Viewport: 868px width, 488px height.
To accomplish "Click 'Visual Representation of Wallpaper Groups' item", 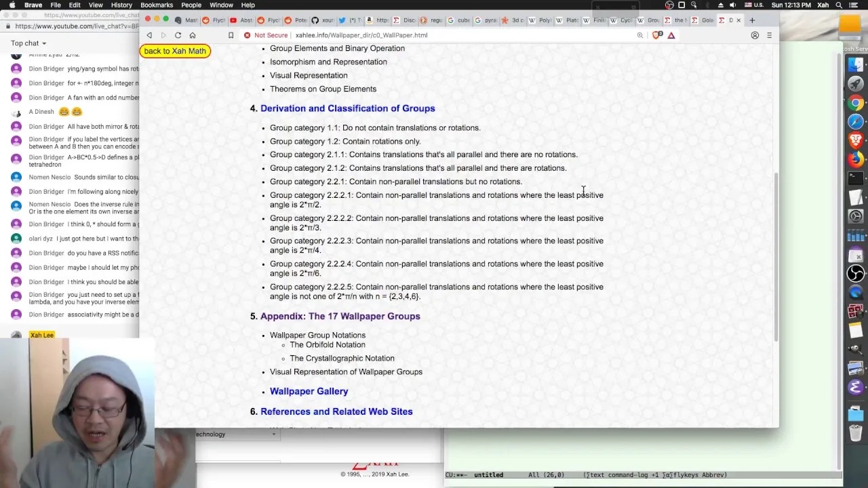I will [346, 371].
